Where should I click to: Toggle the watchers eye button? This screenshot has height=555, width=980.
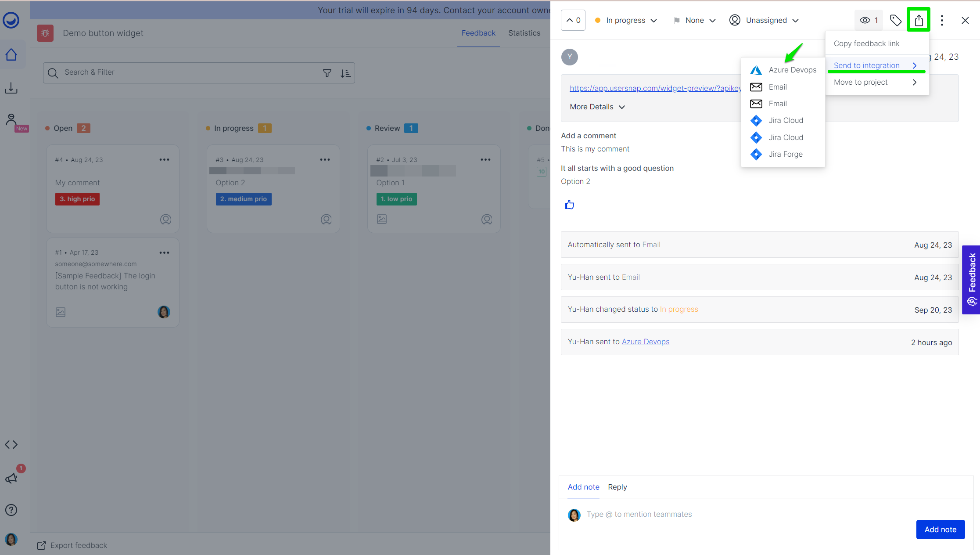(x=869, y=20)
